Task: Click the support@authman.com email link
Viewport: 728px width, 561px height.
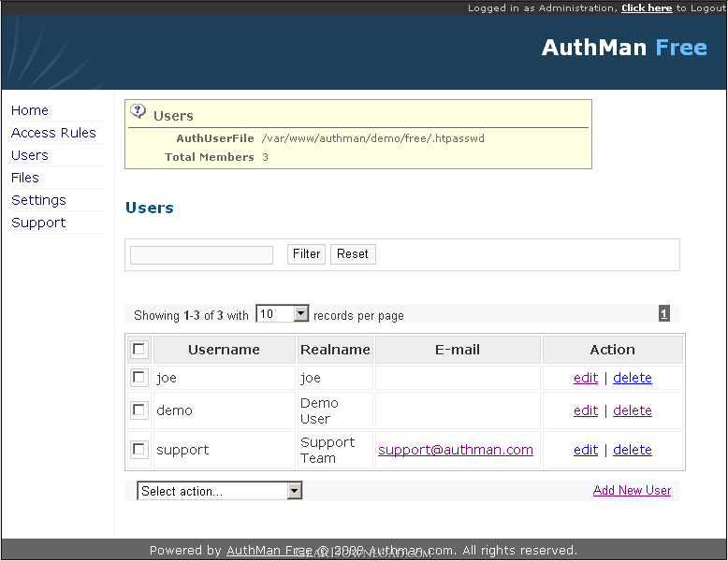Action: click(456, 450)
